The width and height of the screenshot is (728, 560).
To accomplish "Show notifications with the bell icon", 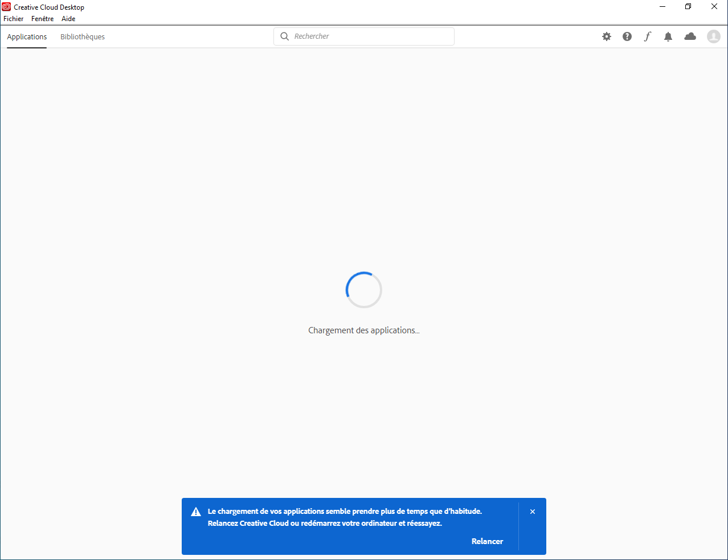I will pyautogui.click(x=668, y=36).
